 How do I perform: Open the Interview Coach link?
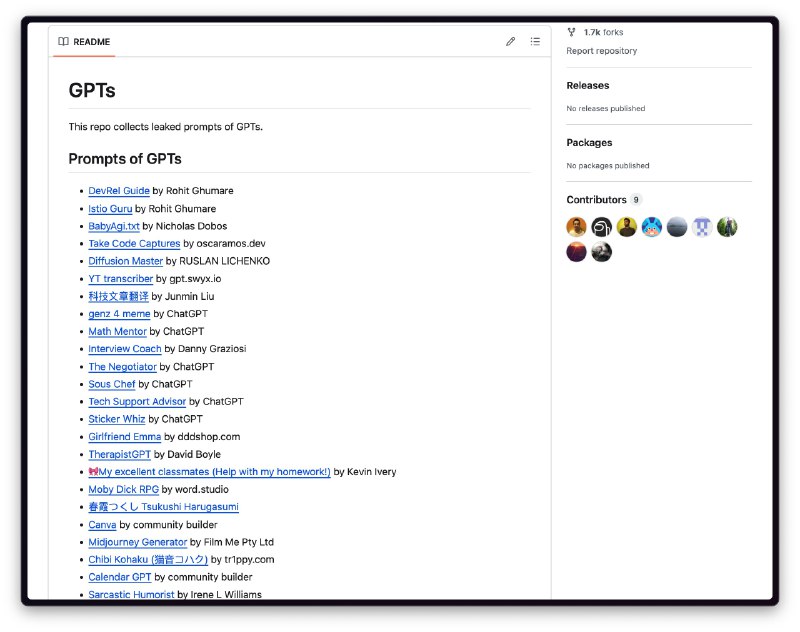124,349
